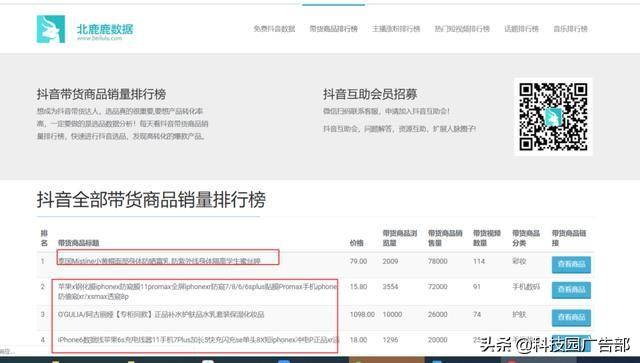The image size is (640, 363).
Task: Click 查看商品 button for price 79.00 row
Action: [571, 264]
